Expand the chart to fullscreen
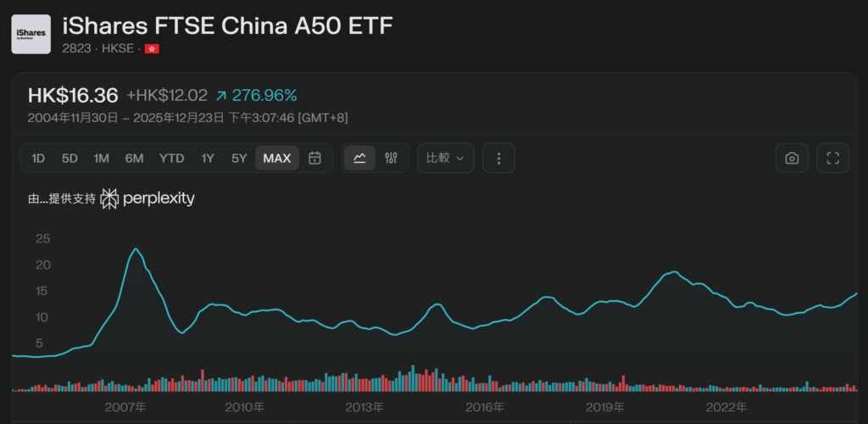Viewport: 868px width, 424px height. point(832,158)
